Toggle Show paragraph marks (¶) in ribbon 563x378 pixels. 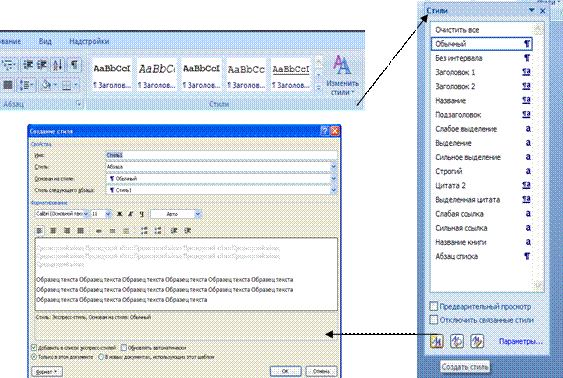coord(74,65)
